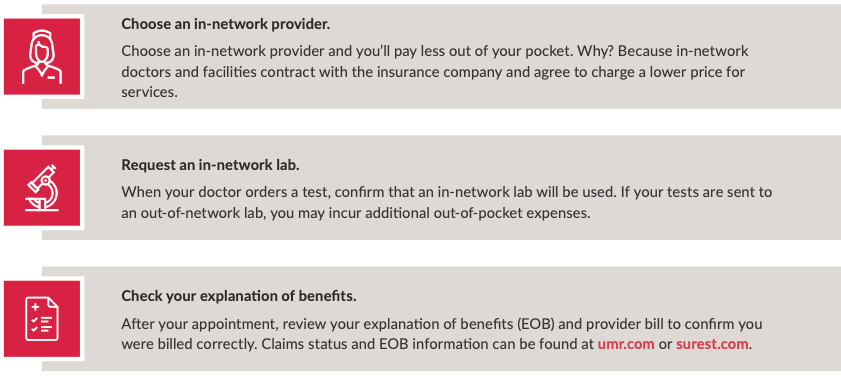This screenshot has height=376, width=841.
Task: Click the nurse provider icon
Action: click(x=42, y=56)
